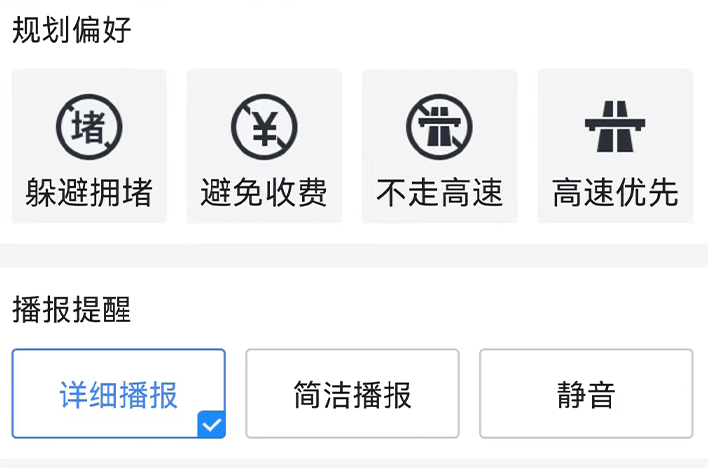Select the 详细播报 broadcast option

[x=119, y=393]
